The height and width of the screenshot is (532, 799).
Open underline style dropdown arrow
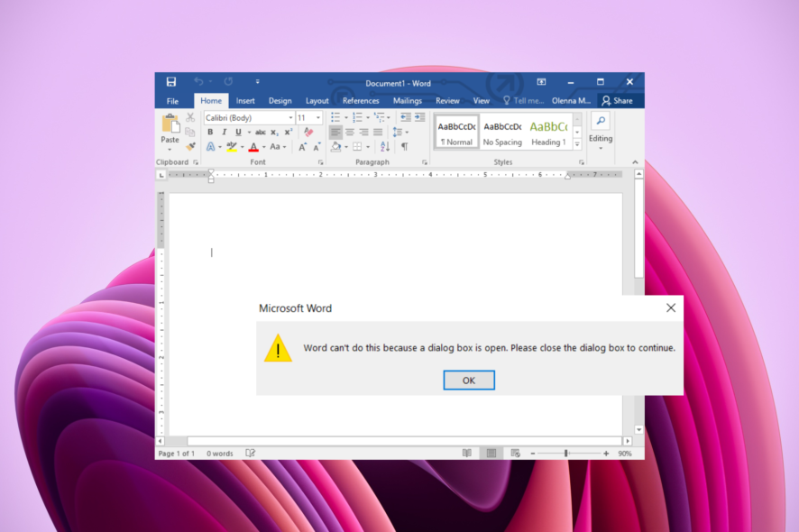point(249,132)
